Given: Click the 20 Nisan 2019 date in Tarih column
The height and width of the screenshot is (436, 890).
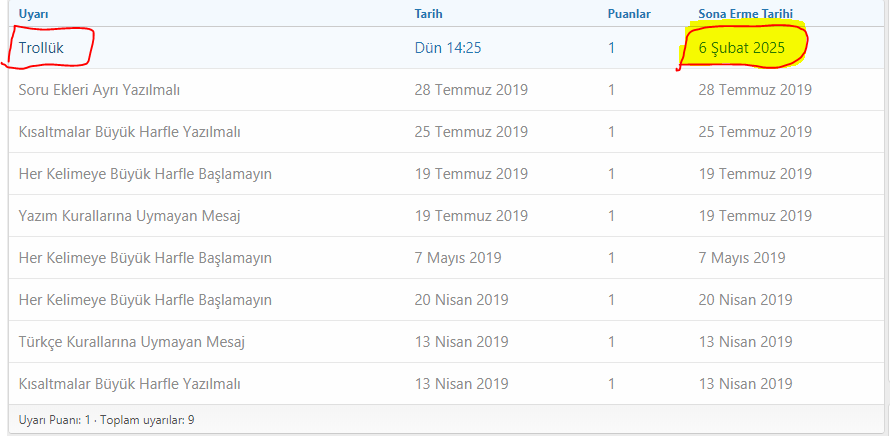Looking at the screenshot, I should coord(461,300).
